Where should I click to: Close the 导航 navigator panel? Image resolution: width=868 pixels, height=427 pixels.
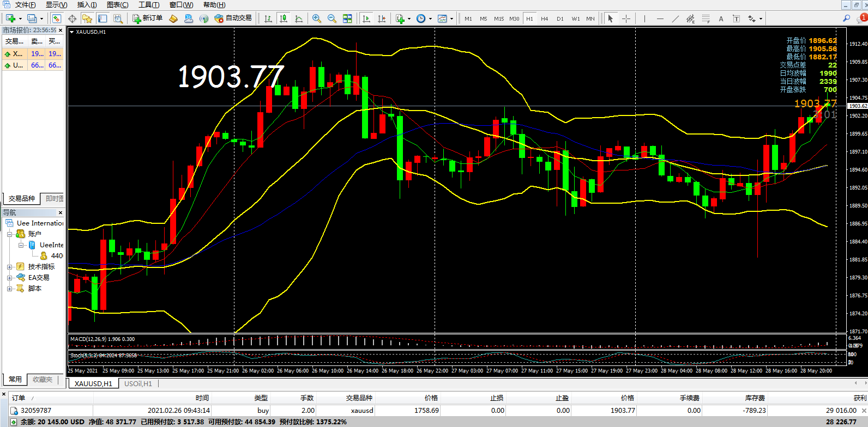click(61, 212)
